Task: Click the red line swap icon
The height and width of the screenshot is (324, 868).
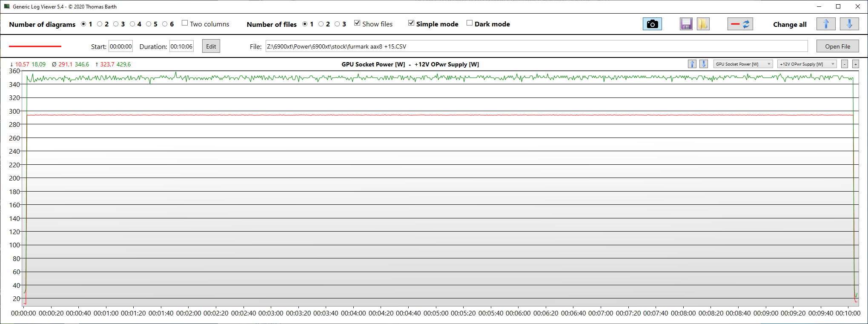Action: pos(740,24)
